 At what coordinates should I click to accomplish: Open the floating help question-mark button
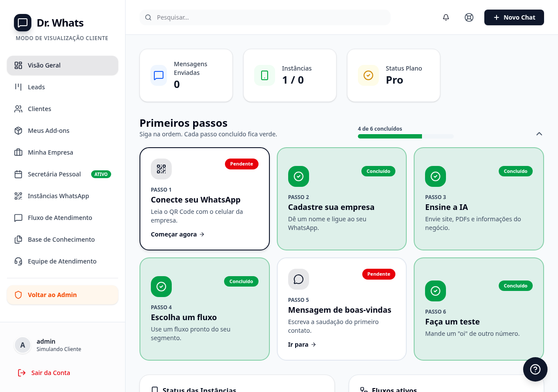tap(535, 369)
